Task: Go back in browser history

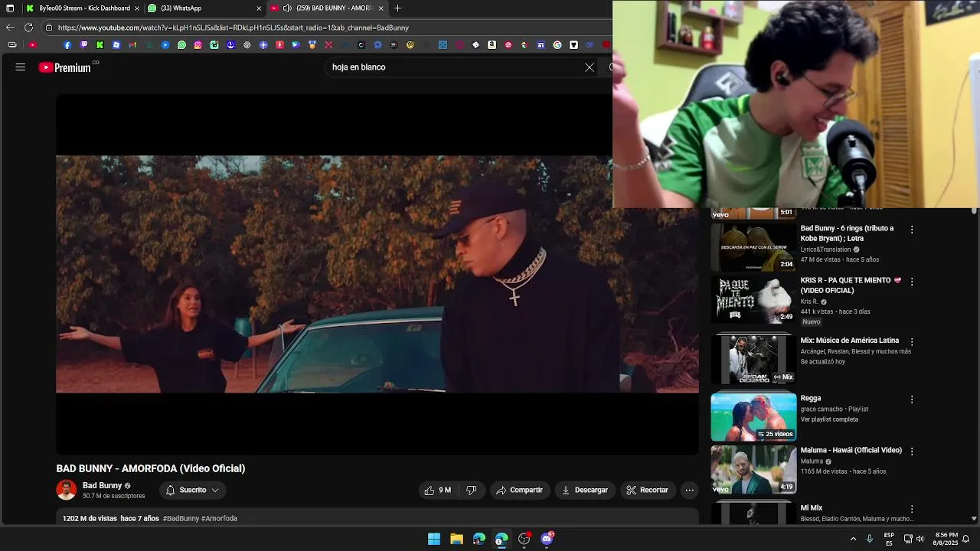Action: coord(10,28)
